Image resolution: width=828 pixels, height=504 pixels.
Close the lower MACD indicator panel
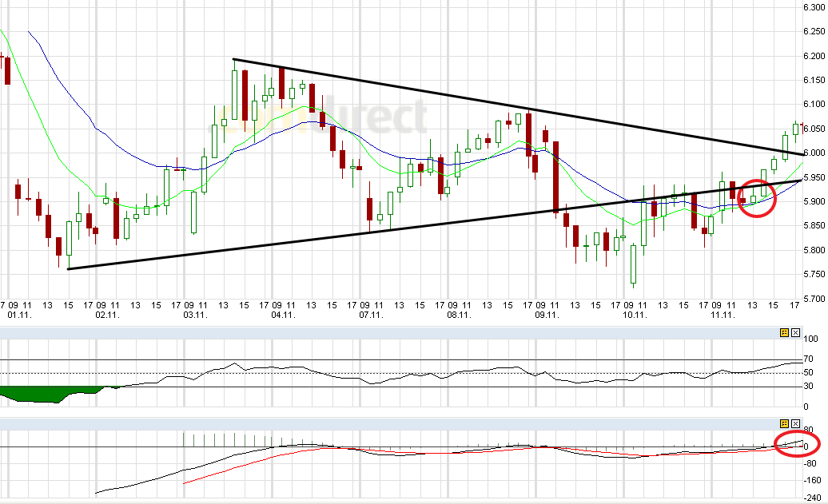[795, 423]
